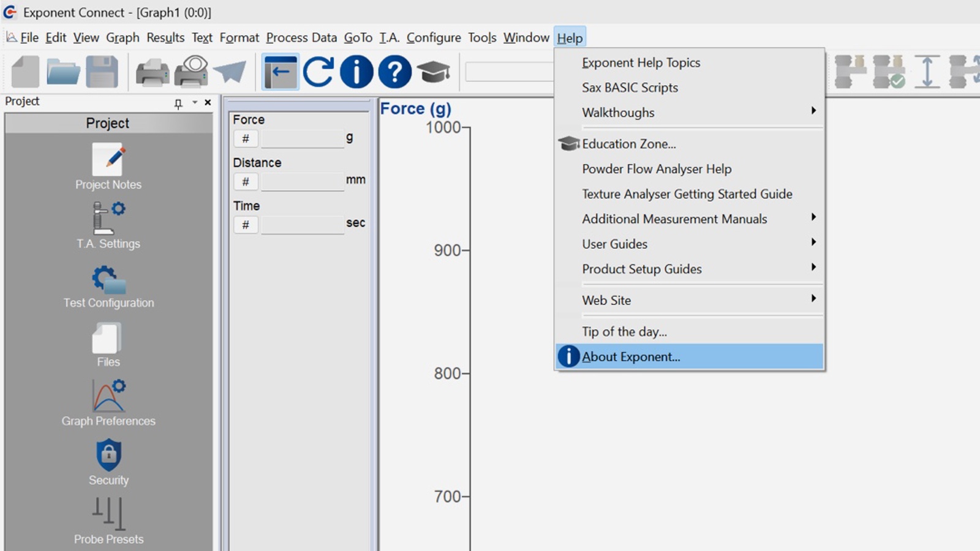
Task: Click the paper plane send icon
Action: [230, 72]
